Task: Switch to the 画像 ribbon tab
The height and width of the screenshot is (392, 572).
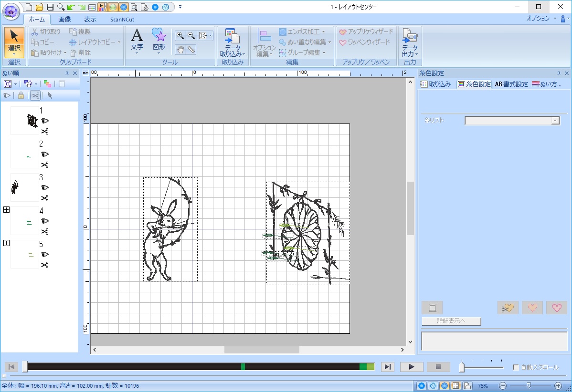Action: pos(64,19)
